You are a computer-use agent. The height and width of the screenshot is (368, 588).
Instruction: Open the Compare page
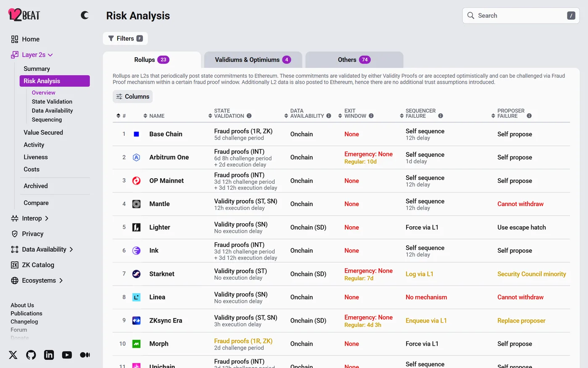coord(36,203)
